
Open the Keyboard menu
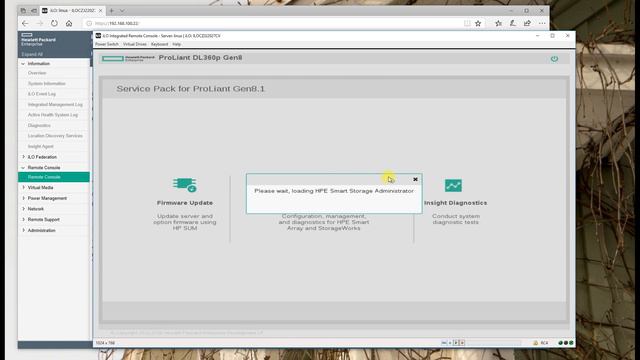(159, 44)
